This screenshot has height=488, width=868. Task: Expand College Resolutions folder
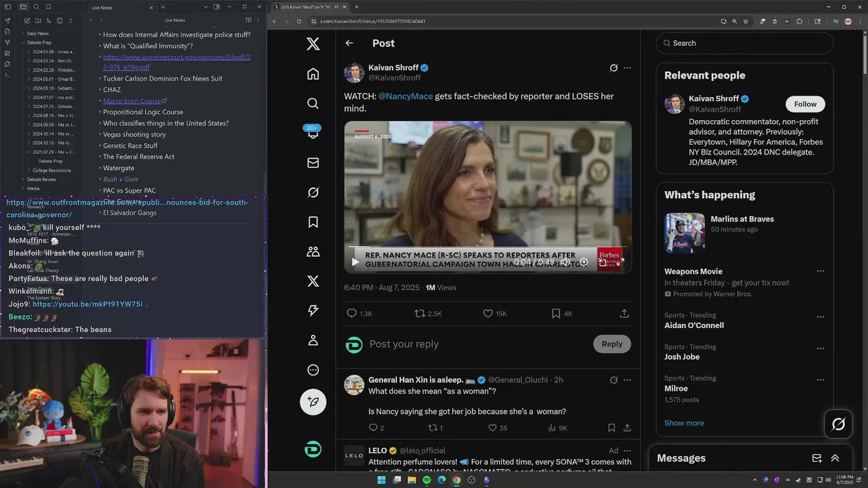point(52,170)
